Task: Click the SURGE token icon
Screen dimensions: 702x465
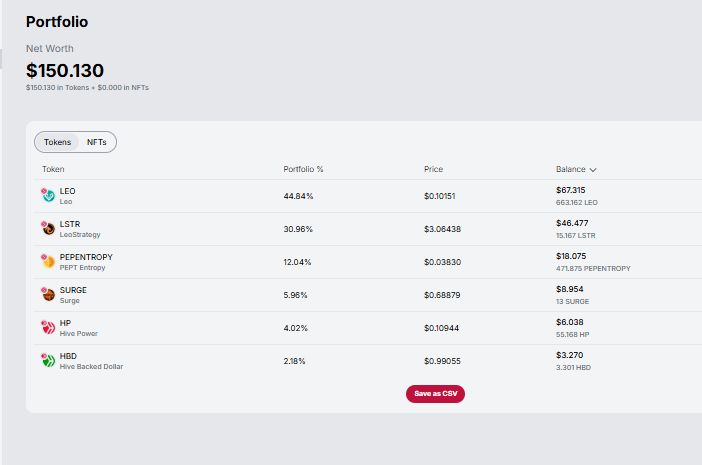Action: (47, 295)
